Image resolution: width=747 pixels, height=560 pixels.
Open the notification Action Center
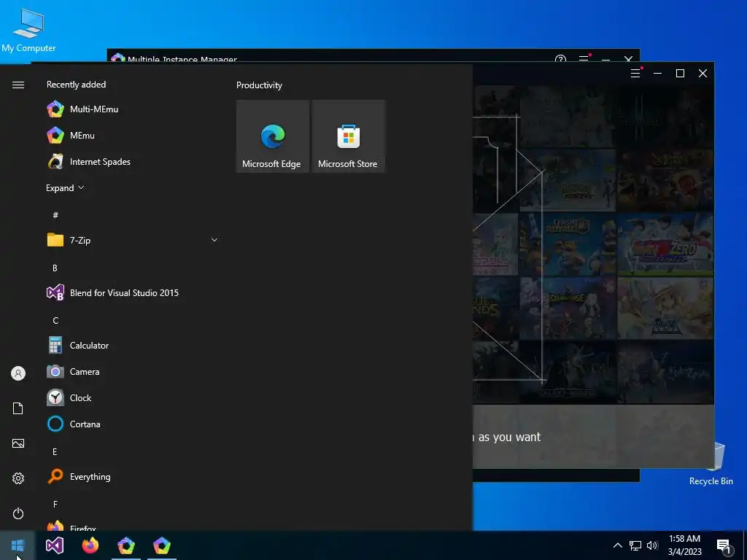[x=724, y=546]
